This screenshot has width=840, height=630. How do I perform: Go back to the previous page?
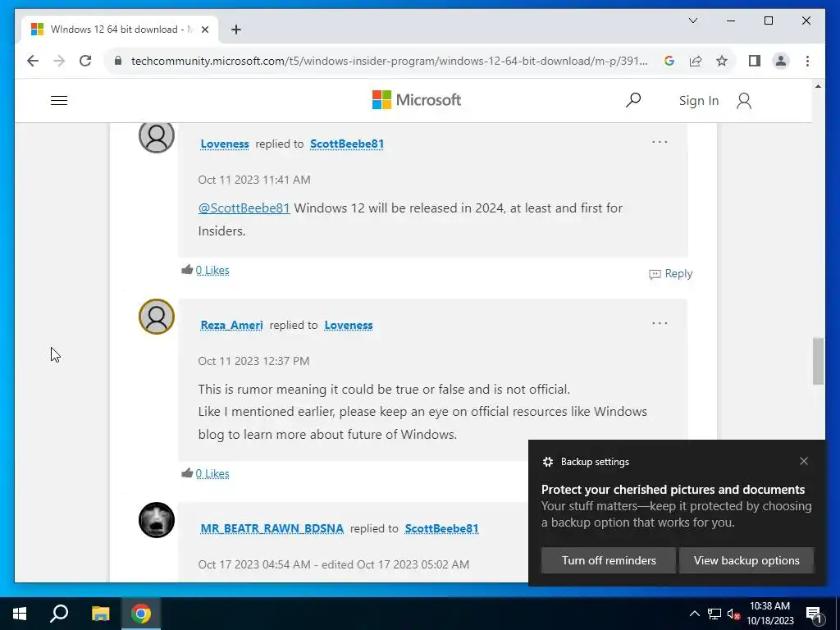[33, 61]
